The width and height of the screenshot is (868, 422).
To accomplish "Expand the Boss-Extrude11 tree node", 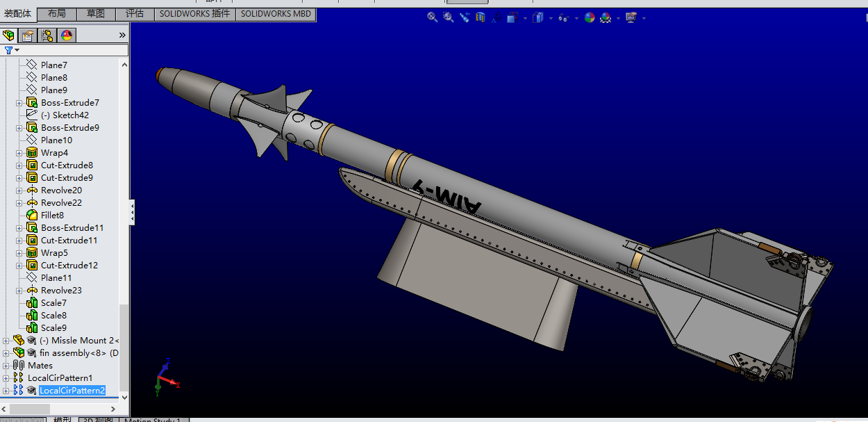I will pos(19,228).
